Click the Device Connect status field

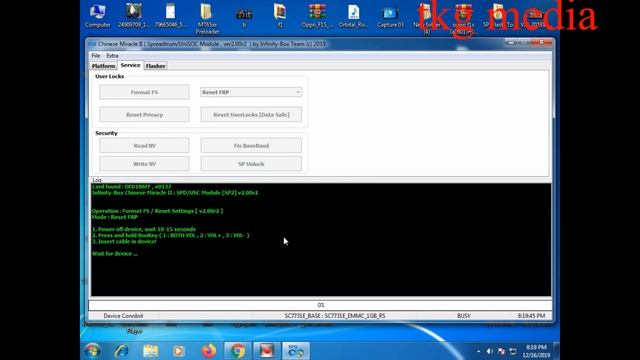(x=123, y=316)
